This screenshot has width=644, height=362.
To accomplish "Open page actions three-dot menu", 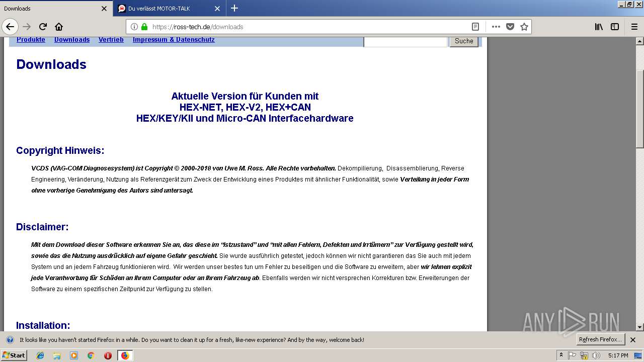I will click(x=496, y=27).
